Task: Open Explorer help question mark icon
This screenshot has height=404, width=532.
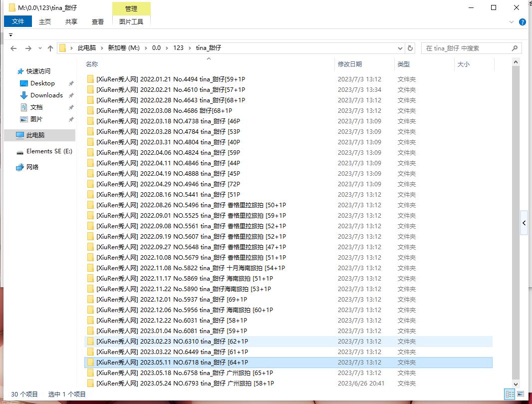Action: 523,22
